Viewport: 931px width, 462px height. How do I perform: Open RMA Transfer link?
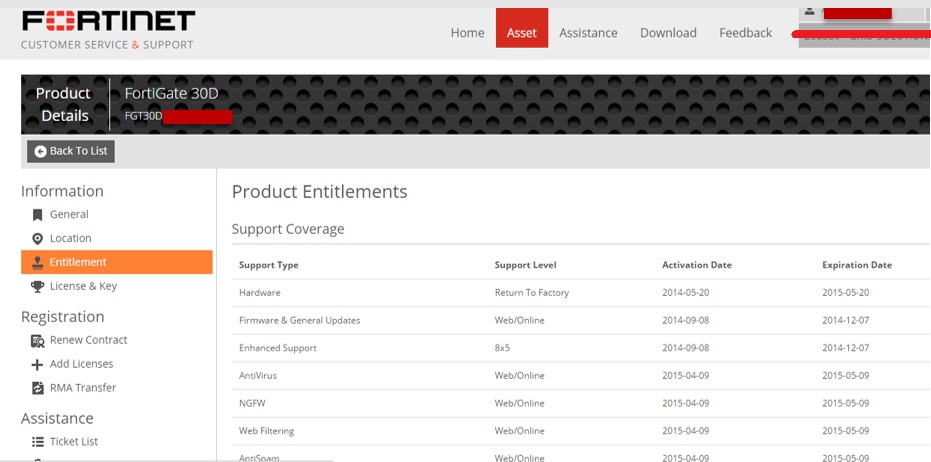click(x=83, y=388)
